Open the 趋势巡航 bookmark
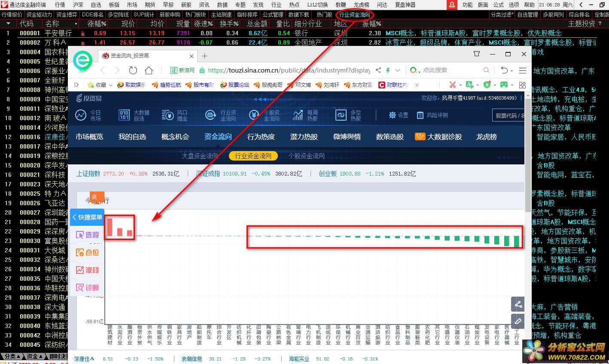 point(166,85)
